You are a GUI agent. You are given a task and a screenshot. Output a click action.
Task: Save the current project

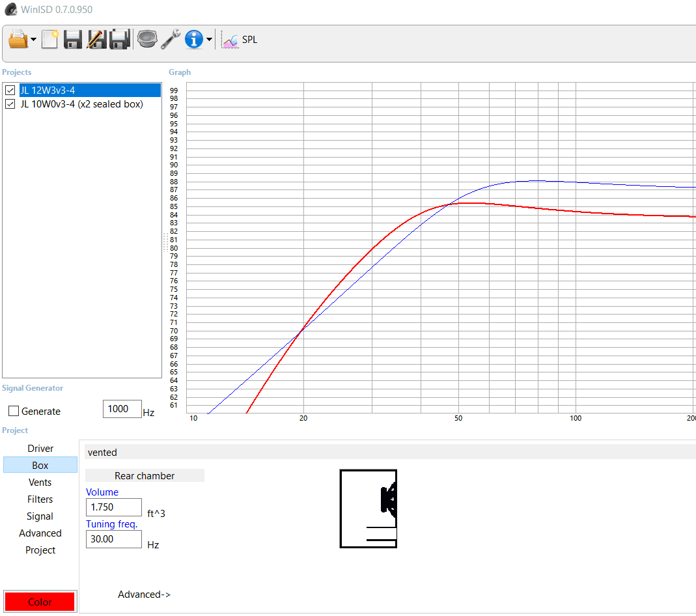pyautogui.click(x=73, y=40)
